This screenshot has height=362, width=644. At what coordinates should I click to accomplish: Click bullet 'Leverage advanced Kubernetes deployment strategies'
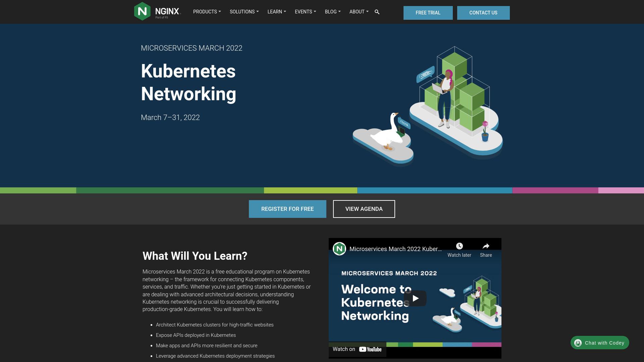tap(215, 356)
